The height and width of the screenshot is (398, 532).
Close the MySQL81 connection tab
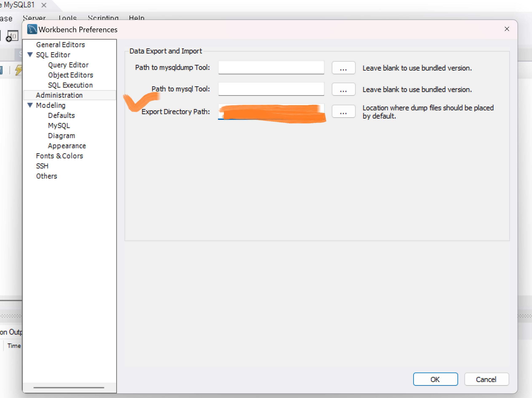pyautogui.click(x=44, y=5)
